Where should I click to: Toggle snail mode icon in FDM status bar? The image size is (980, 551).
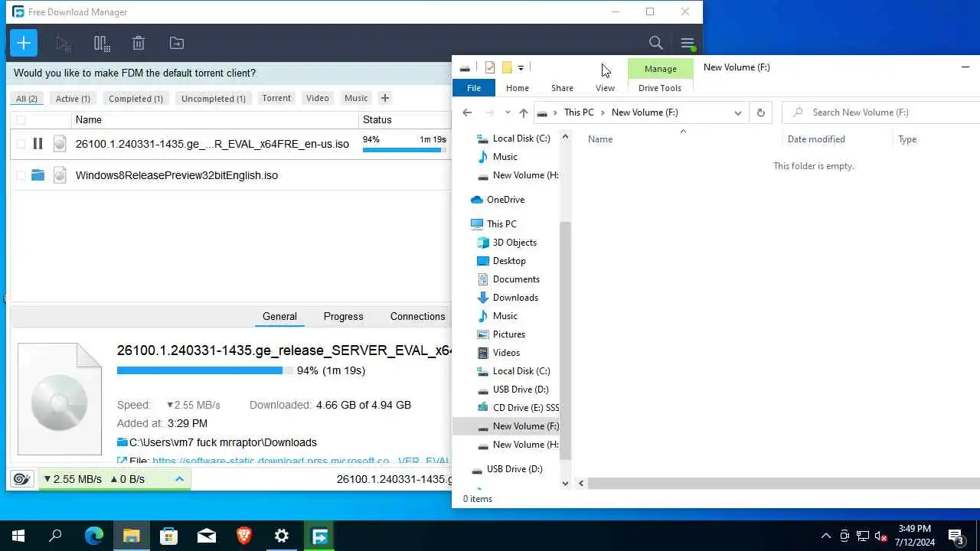tap(22, 479)
